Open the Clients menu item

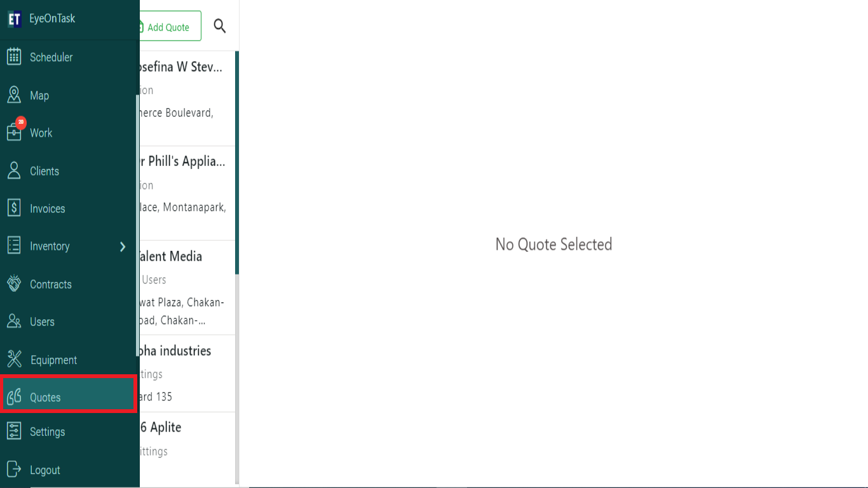(69, 171)
